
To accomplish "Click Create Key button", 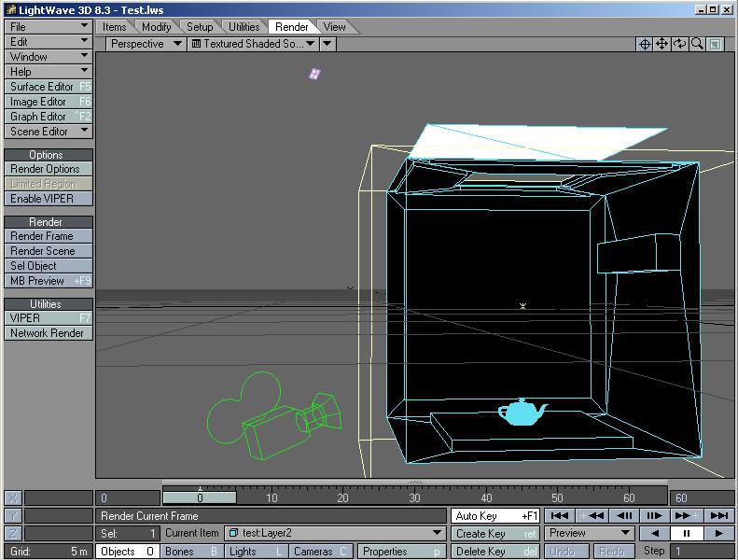I will click(x=495, y=534).
